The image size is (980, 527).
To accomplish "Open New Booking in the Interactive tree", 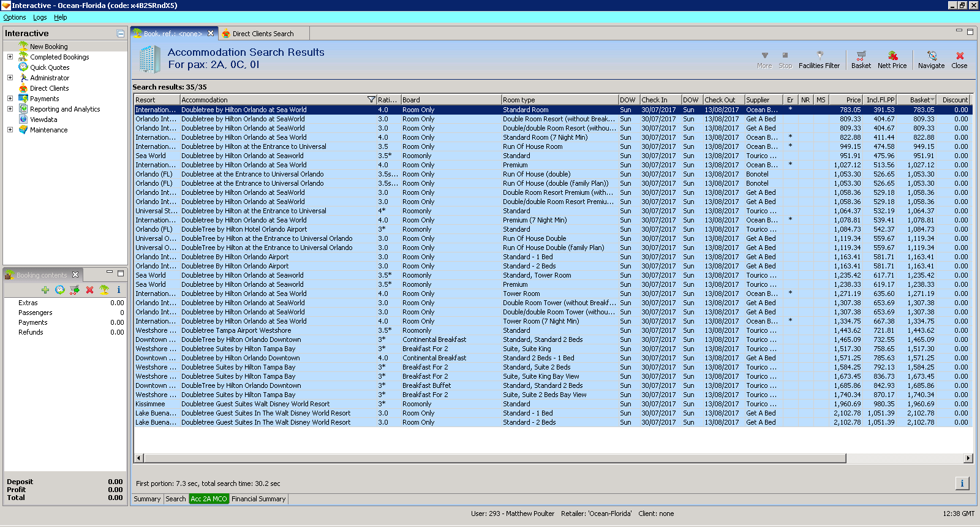I will 48,47.
